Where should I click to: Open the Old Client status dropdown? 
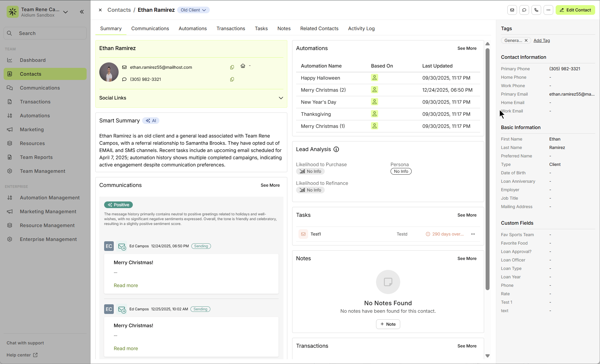click(193, 10)
